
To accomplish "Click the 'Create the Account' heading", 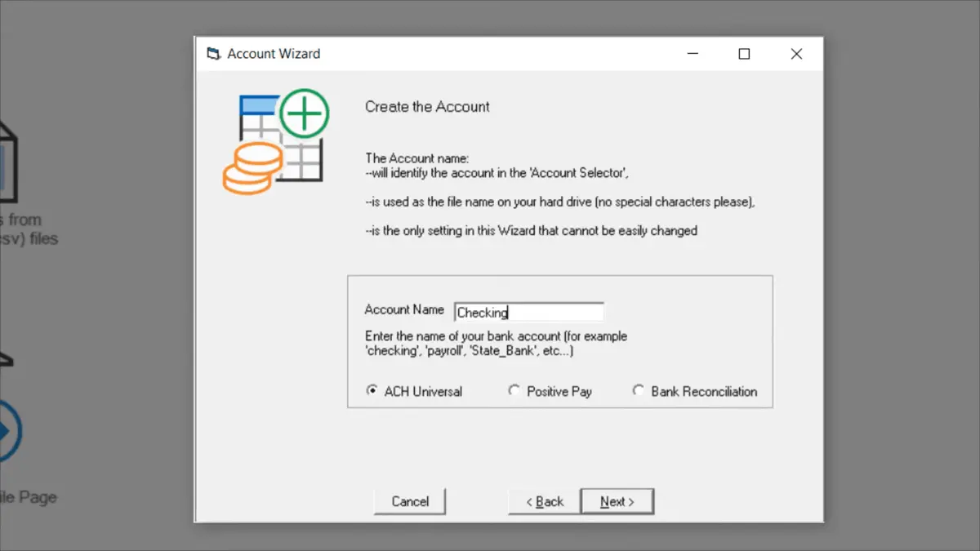I will click(427, 107).
